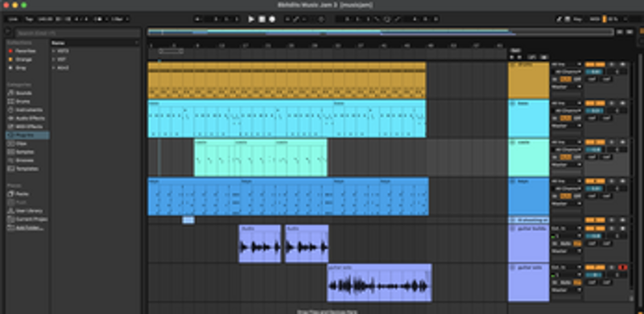This screenshot has height=314, width=644.
Task: Open guitar solo Master output dropdown
Action: [x=567, y=290]
